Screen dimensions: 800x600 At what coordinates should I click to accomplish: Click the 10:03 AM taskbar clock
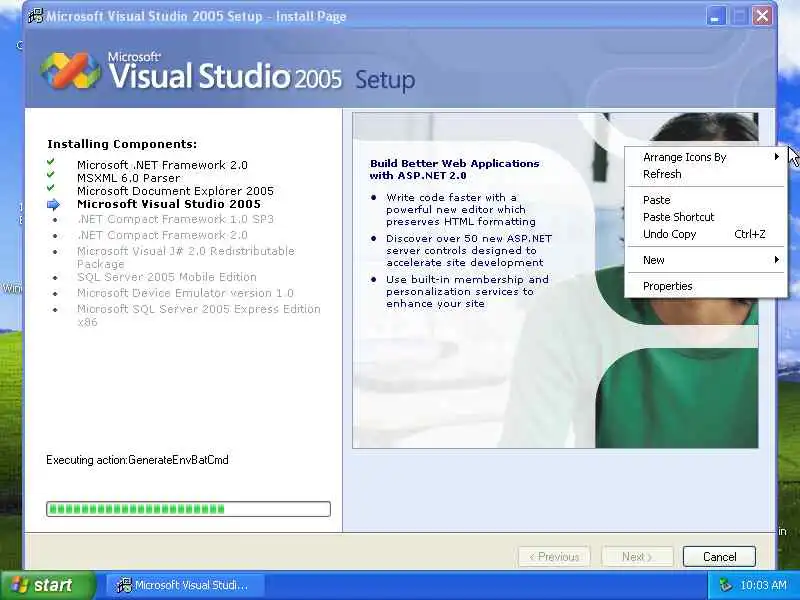click(x=763, y=585)
